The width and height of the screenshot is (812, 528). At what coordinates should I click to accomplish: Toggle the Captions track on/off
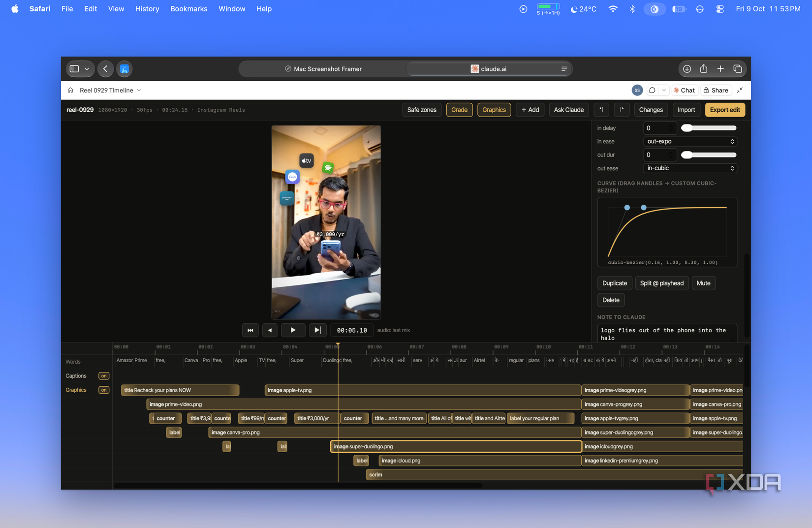pyautogui.click(x=104, y=376)
